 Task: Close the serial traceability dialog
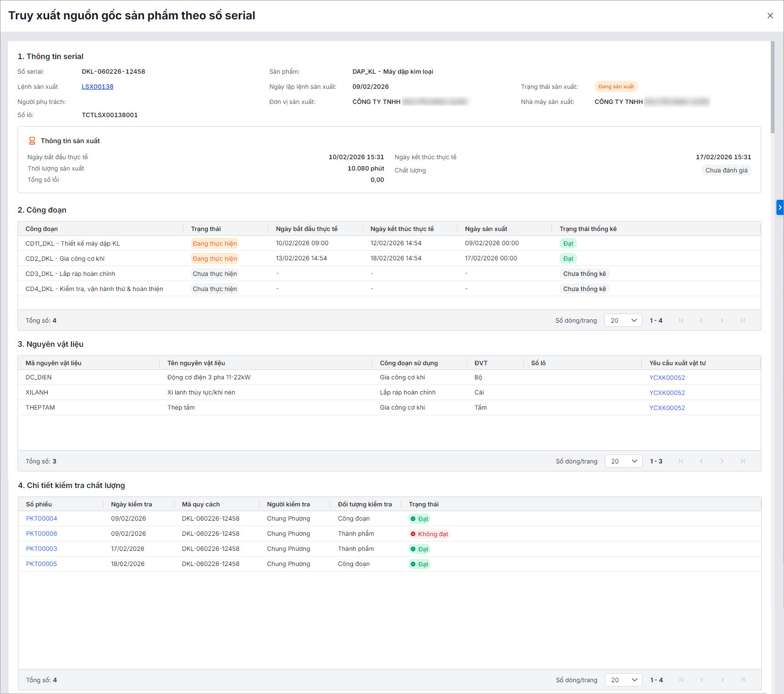pos(770,16)
